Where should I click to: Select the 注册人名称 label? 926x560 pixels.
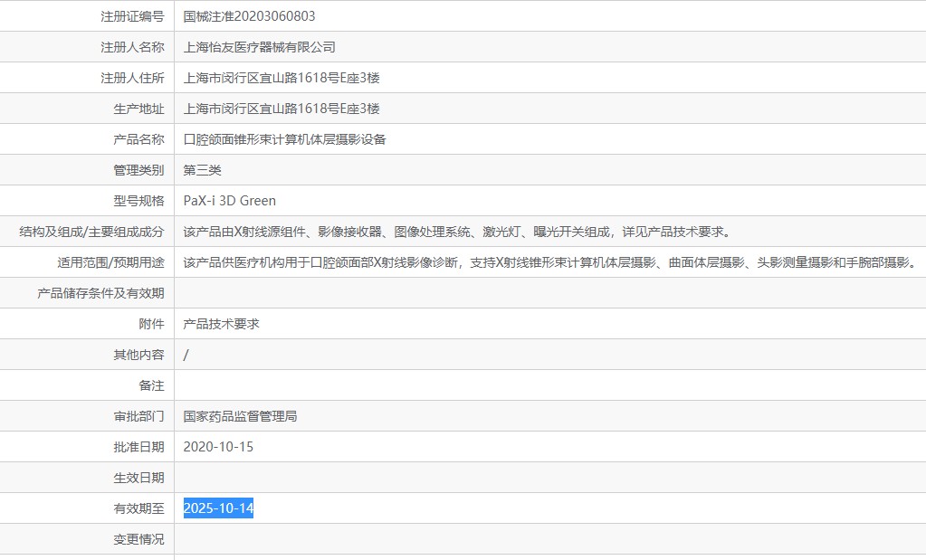point(132,47)
